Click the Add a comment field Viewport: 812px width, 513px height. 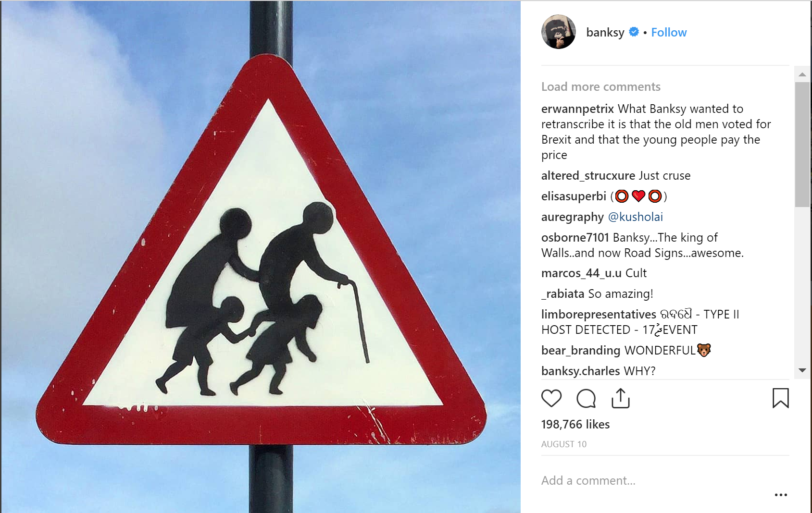coord(654,480)
